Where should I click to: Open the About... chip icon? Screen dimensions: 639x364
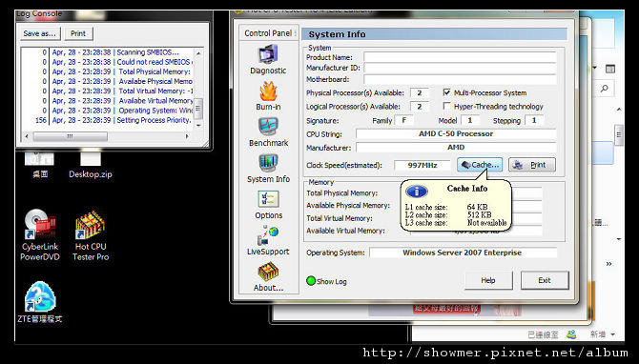click(268, 272)
